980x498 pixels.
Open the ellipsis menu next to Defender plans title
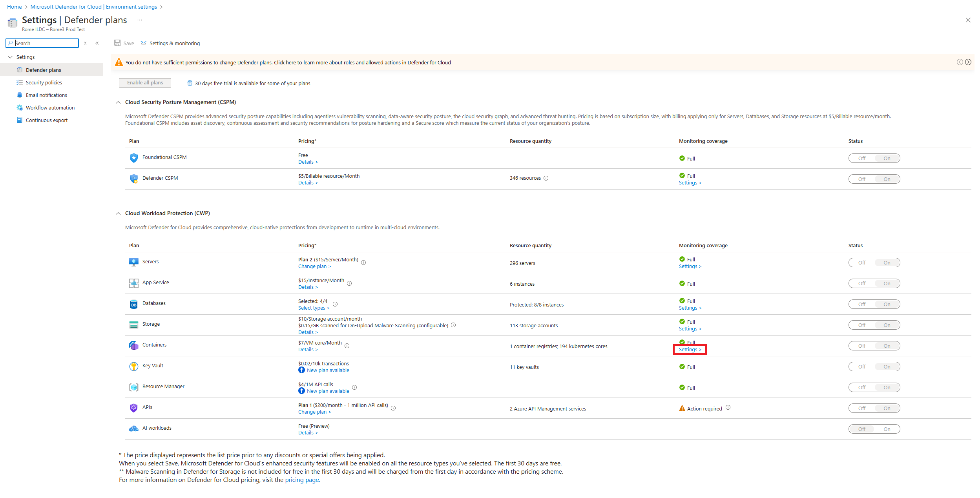139,20
